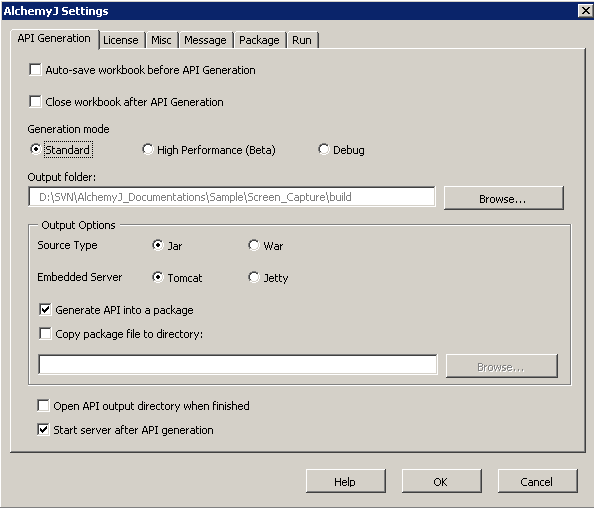Screen dimensions: 594x508
Task: Cancel the settings dialog
Action: pyautogui.click(x=538, y=481)
